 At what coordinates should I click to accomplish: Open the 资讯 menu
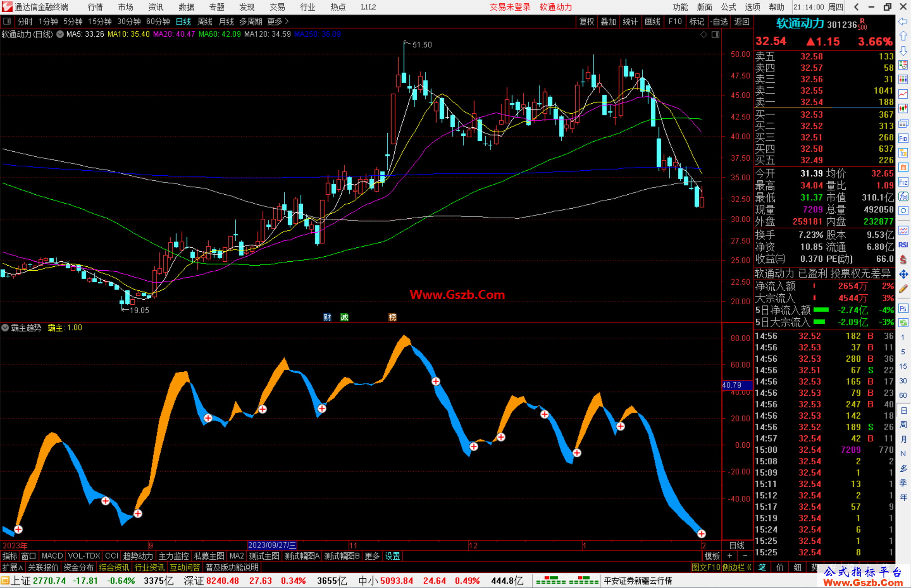[156, 7]
